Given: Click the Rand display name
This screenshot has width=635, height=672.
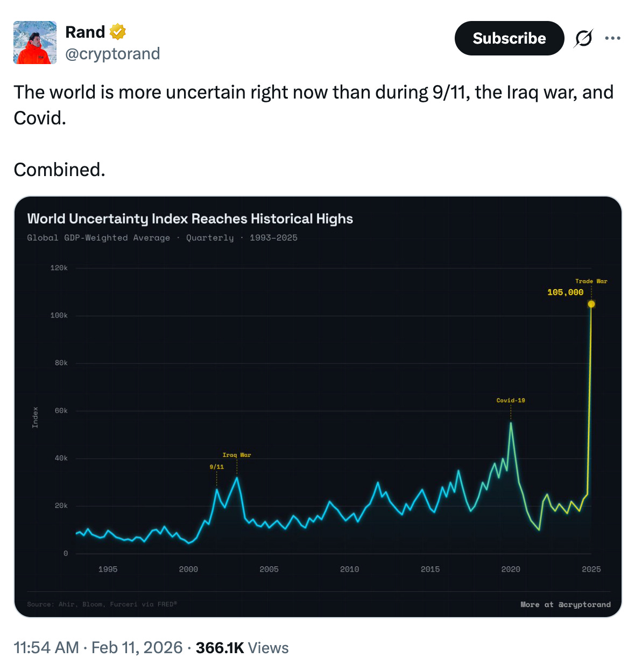Looking at the screenshot, I should pyautogui.click(x=85, y=32).
